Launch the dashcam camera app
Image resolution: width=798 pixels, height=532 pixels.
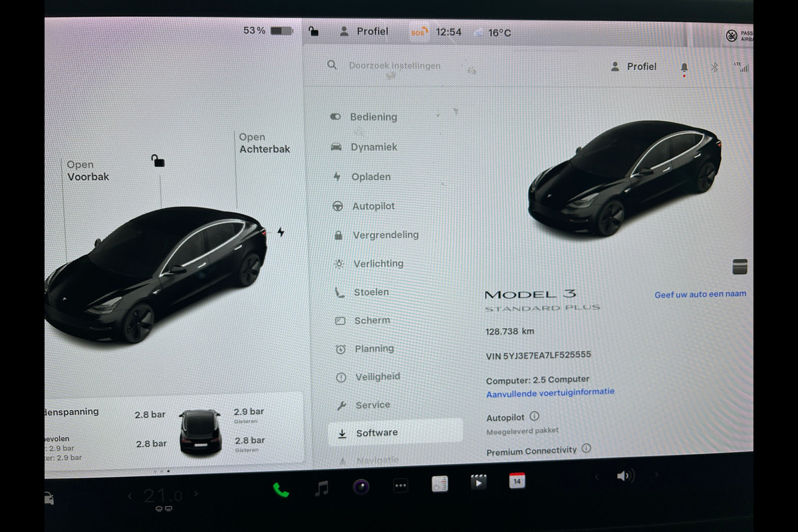(361, 487)
